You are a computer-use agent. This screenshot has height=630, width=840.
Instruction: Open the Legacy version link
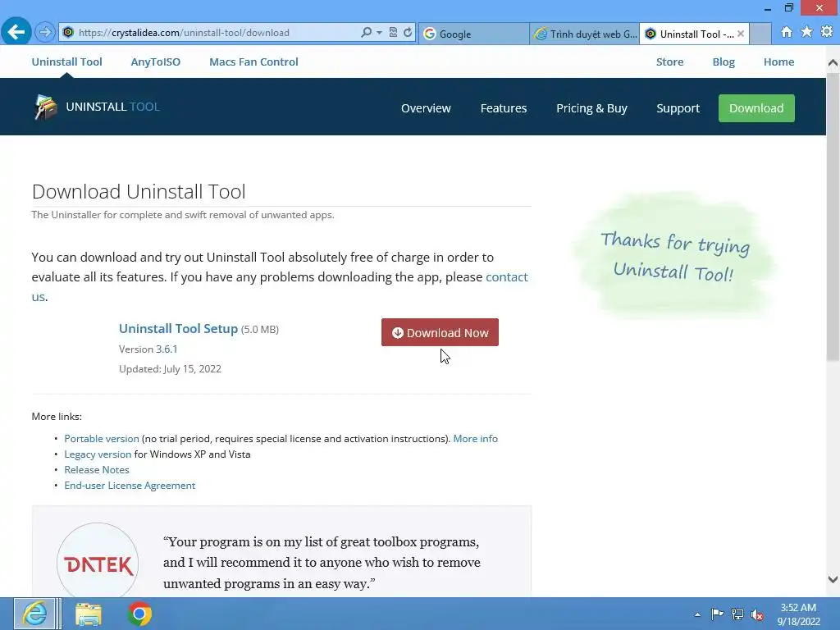click(98, 454)
